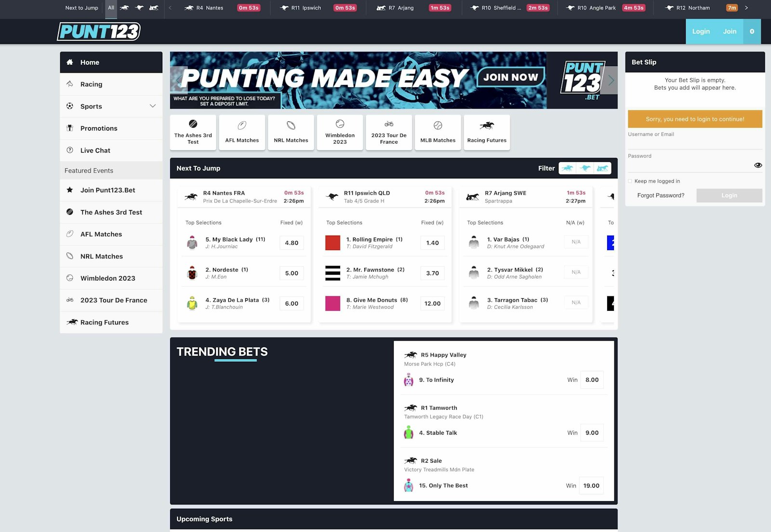The height and width of the screenshot is (532, 771).
Task: Select greyhound icon in top Next to Jump bar
Action: 139,8
